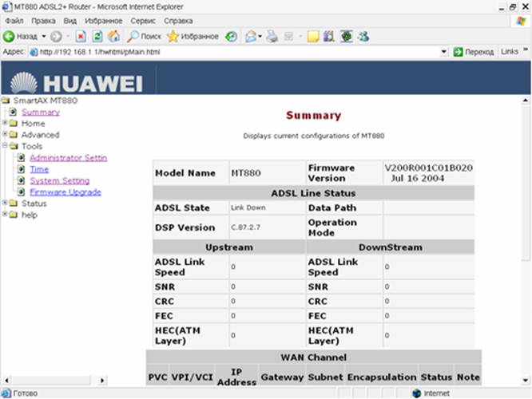Select the Status folder label

pos(34,203)
